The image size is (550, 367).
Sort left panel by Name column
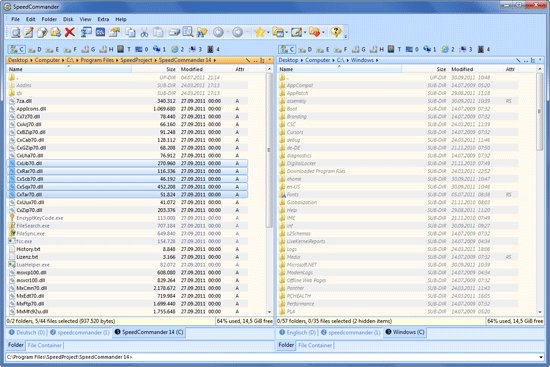(x=69, y=69)
